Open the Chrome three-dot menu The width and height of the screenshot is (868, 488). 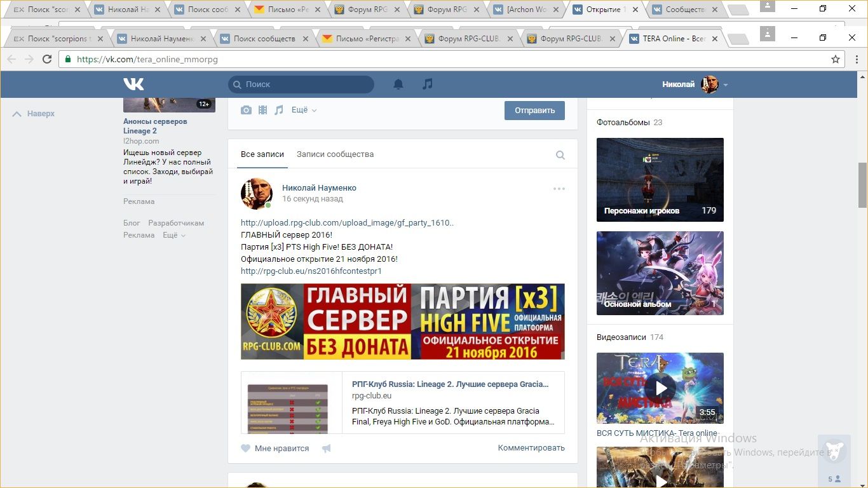tap(857, 59)
